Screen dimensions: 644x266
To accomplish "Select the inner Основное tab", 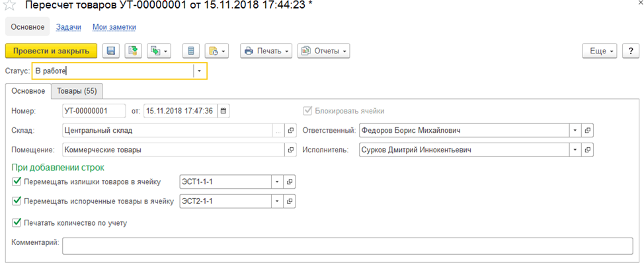I will click(x=28, y=91).
